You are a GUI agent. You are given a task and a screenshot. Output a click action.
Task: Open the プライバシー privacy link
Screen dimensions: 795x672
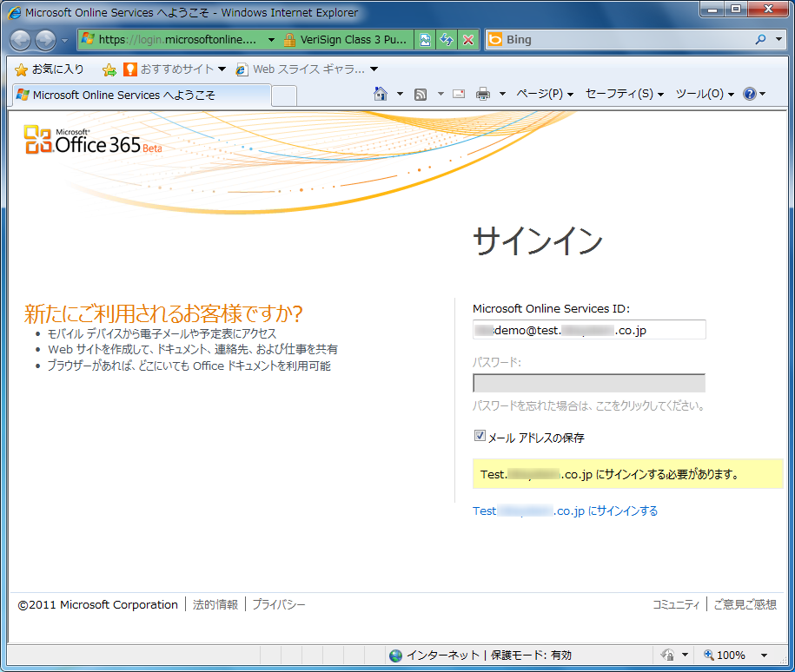pyautogui.click(x=278, y=604)
